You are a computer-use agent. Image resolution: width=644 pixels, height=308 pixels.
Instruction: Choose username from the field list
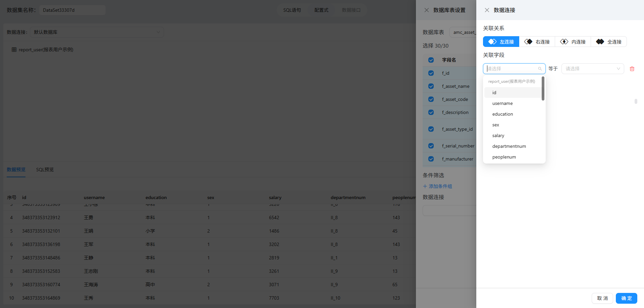pyautogui.click(x=513, y=103)
